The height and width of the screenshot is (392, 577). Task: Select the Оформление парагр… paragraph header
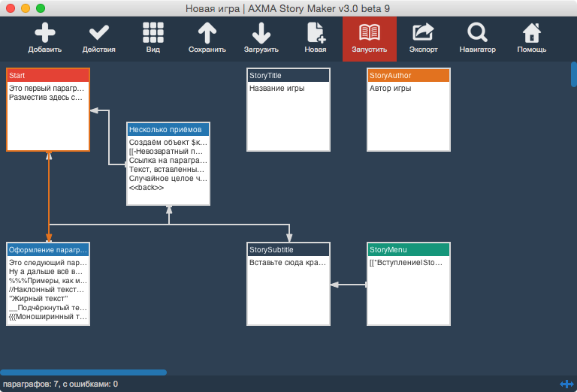[48, 249]
